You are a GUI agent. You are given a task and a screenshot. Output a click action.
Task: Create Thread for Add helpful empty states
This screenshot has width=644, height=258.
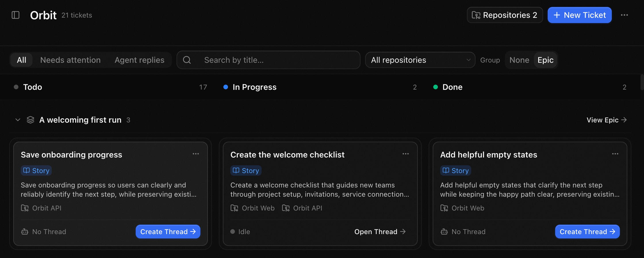point(587,232)
